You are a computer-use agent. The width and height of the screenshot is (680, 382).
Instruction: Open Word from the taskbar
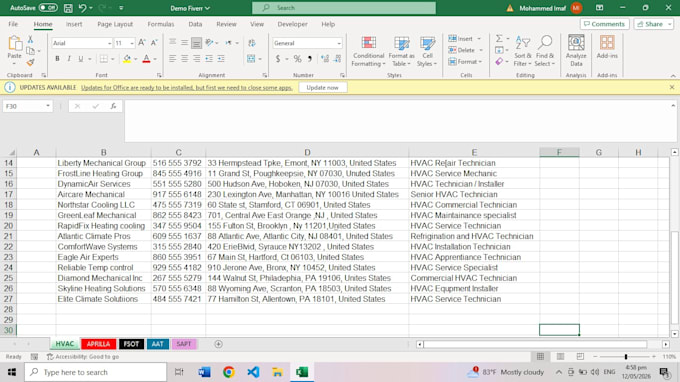coord(204,372)
